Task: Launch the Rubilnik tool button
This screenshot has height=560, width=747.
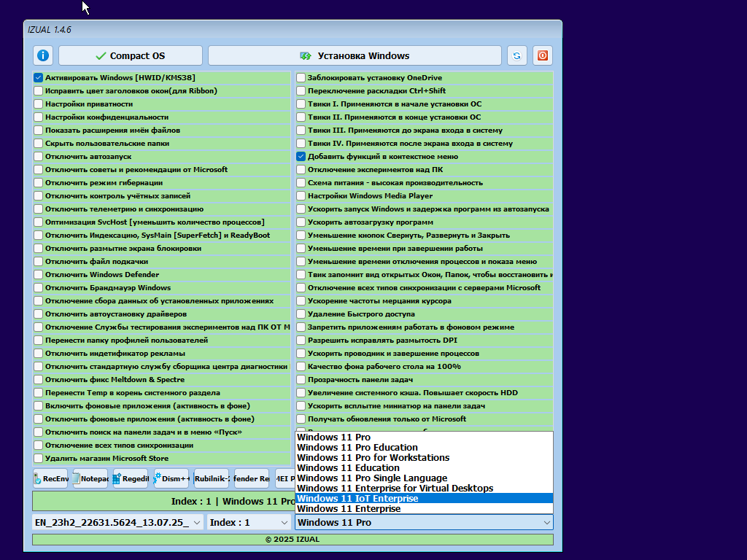Action: (x=212, y=478)
